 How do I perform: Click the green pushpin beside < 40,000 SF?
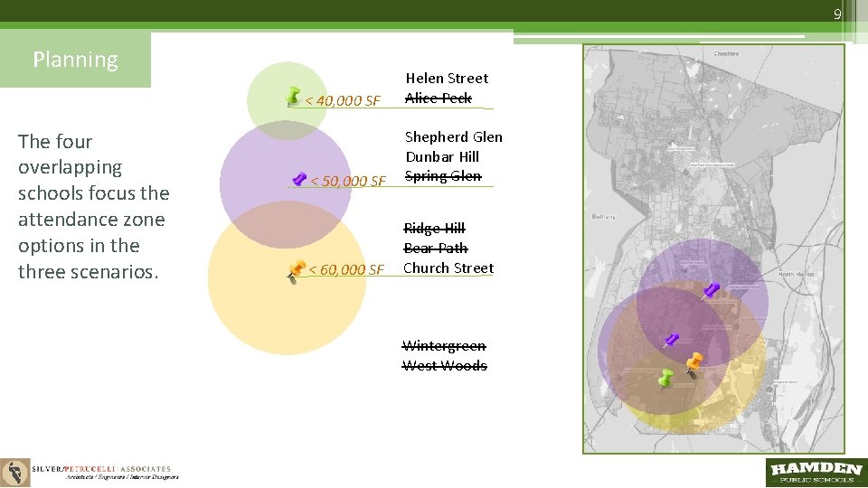[x=293, y=96]
